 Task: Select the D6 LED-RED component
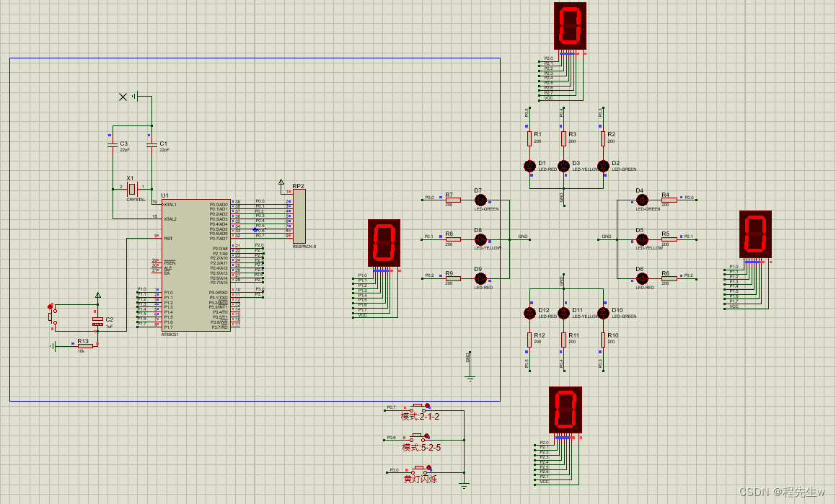coord(642,278)
